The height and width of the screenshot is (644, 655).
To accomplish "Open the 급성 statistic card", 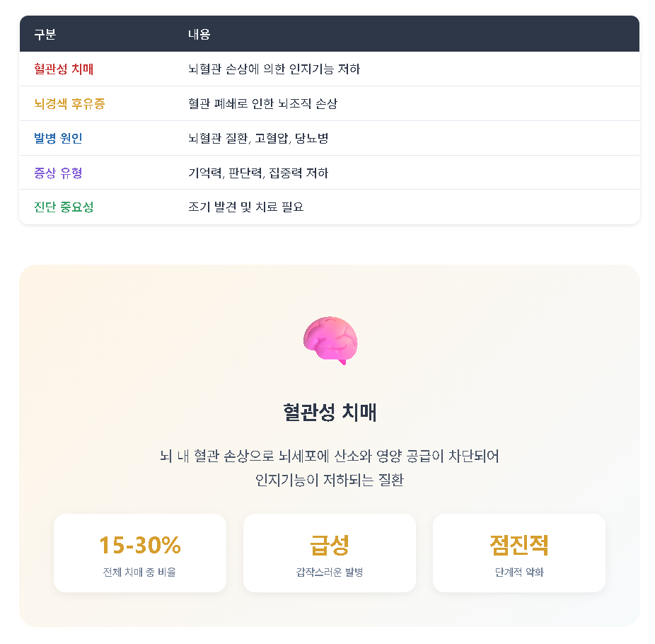I will 330,553.
